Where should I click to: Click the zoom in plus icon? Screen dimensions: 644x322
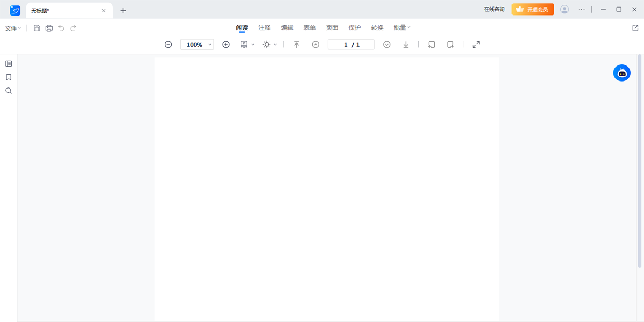[226, 45]
